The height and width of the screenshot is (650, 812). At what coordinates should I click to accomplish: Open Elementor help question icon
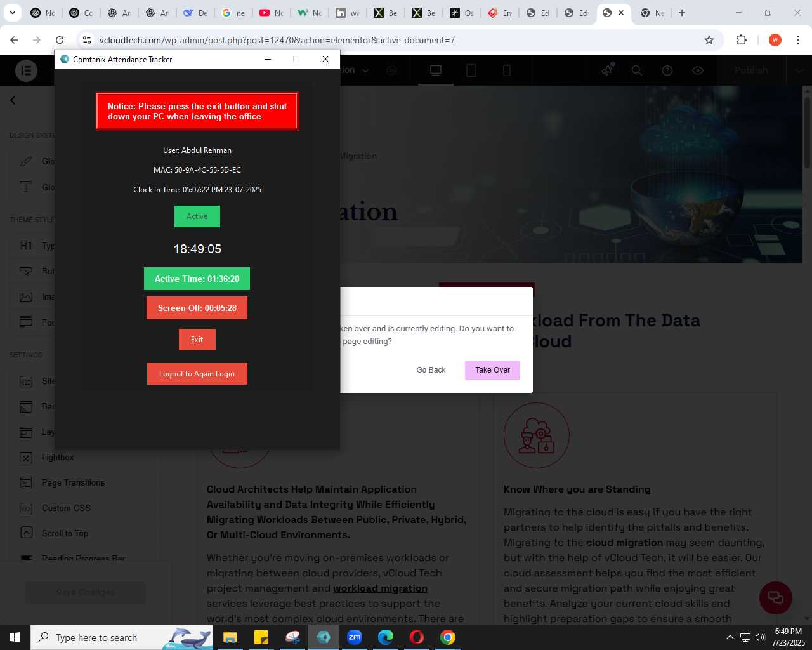click(667, 70)
